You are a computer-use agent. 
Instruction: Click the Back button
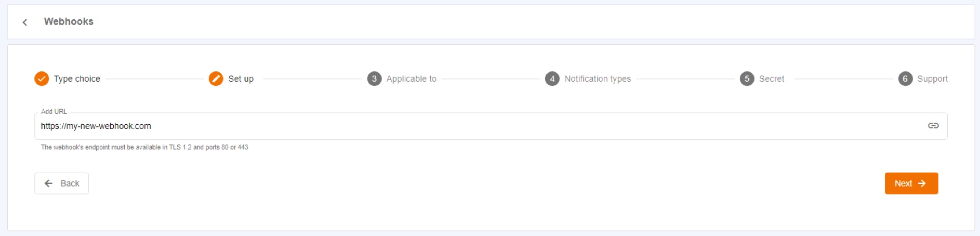[61, 183]
